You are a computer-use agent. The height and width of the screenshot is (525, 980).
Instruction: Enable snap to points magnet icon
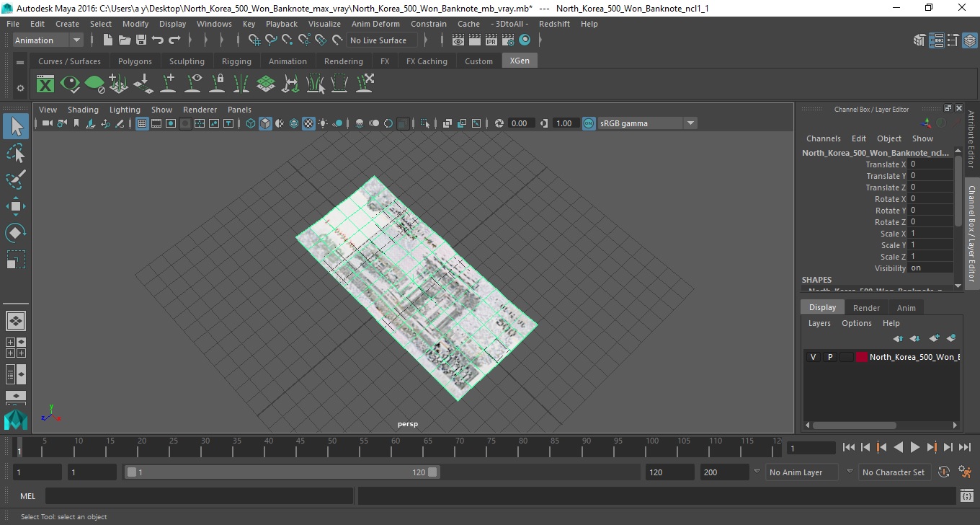(x=288, y=40)
